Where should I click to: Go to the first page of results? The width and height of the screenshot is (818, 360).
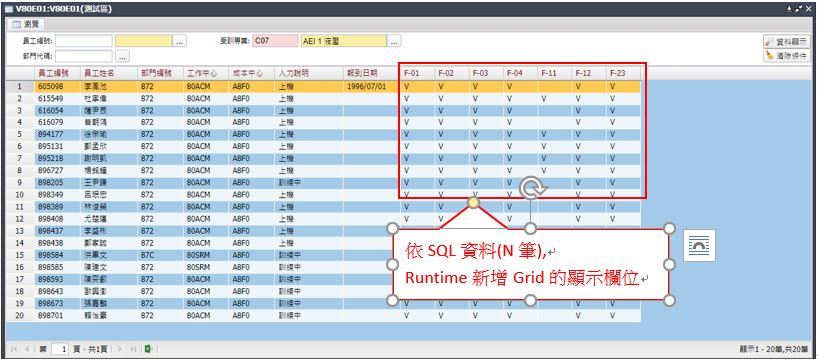(x=14, y=349)
